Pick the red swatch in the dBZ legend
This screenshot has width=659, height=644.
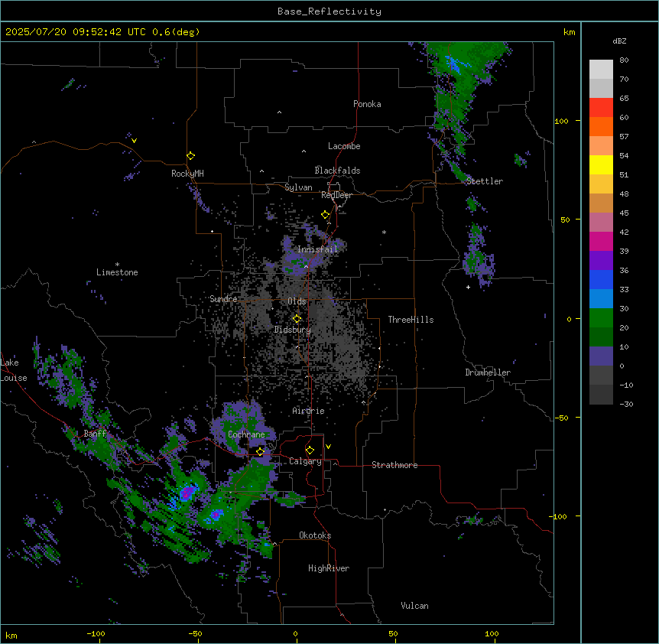tap(601, 108)
